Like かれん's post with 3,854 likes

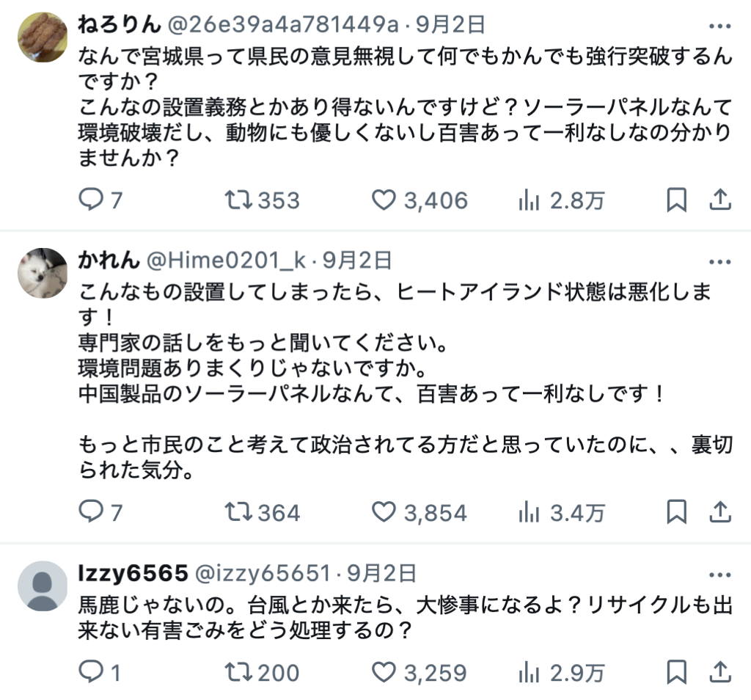click(384, 512)
